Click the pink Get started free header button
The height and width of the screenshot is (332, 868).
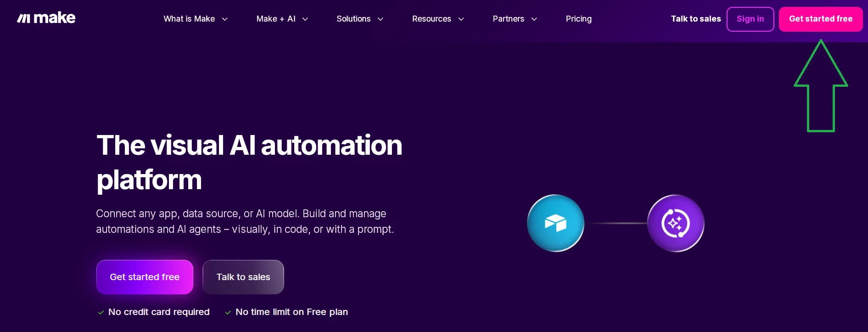pos(821,19)
